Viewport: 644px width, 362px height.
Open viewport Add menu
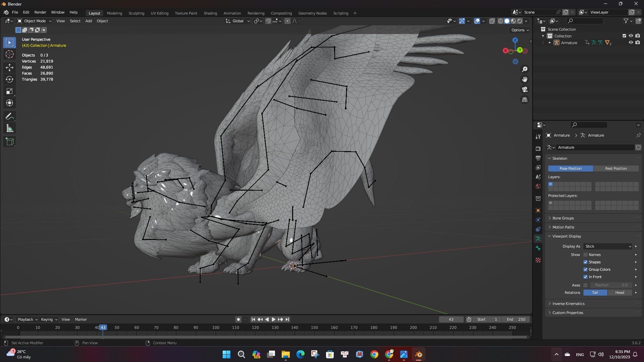click(x=89, y=21)
